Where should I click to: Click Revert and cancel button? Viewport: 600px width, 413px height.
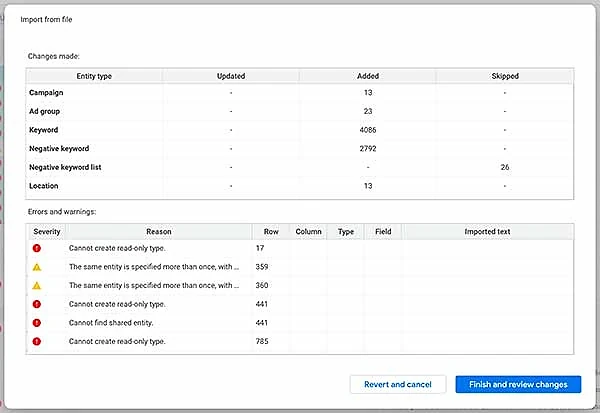tap(398, 384)
